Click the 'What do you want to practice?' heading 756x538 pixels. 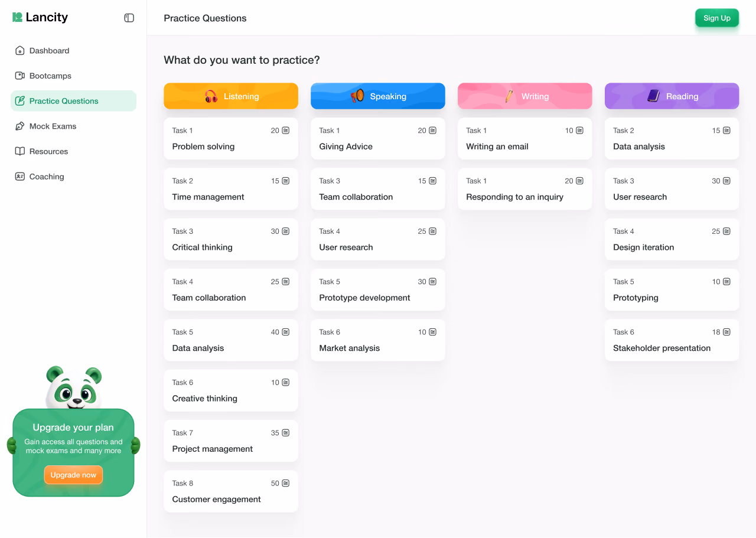242,60
